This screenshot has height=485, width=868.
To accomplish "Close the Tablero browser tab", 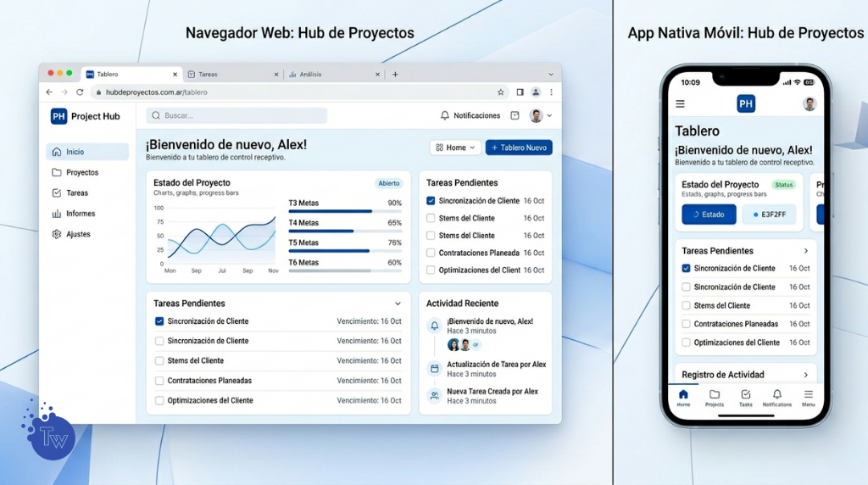I will pyautogui.click(x=175, y=74).
